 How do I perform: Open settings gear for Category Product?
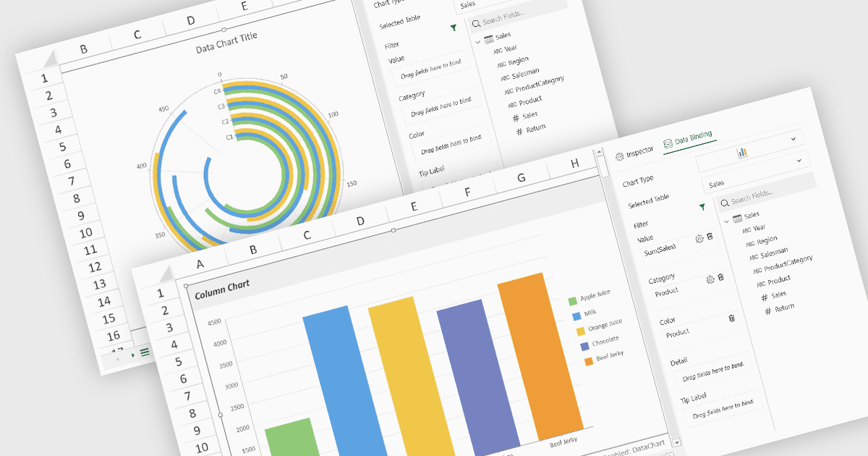(710, 279)
